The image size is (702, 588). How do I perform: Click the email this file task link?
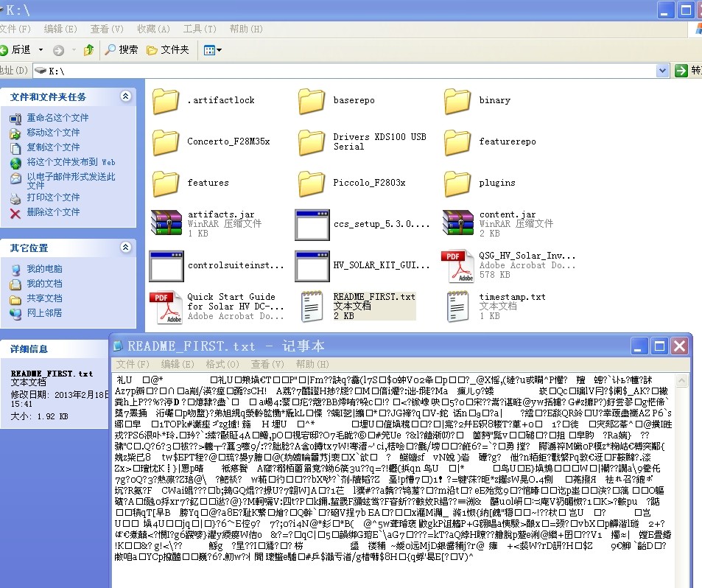point(71,181)
